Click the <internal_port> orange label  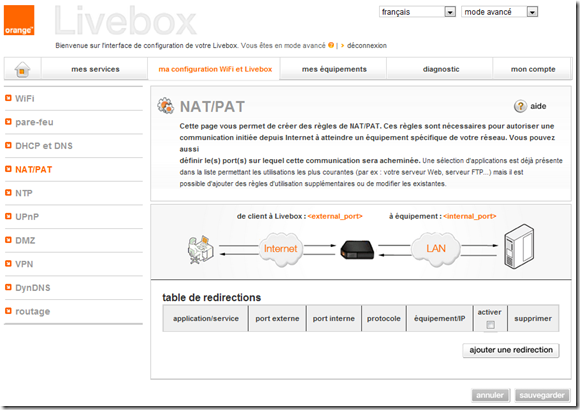coord(470,216)
